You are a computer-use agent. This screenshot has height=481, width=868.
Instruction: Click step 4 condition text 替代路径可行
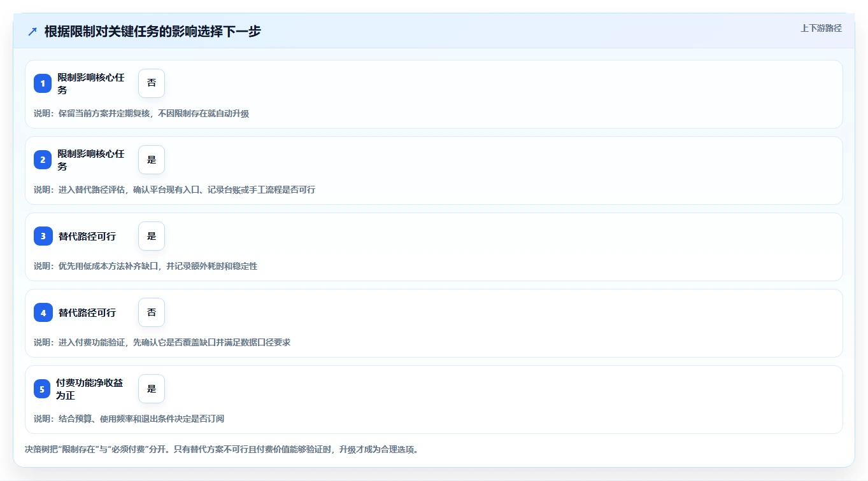[87, 312]
